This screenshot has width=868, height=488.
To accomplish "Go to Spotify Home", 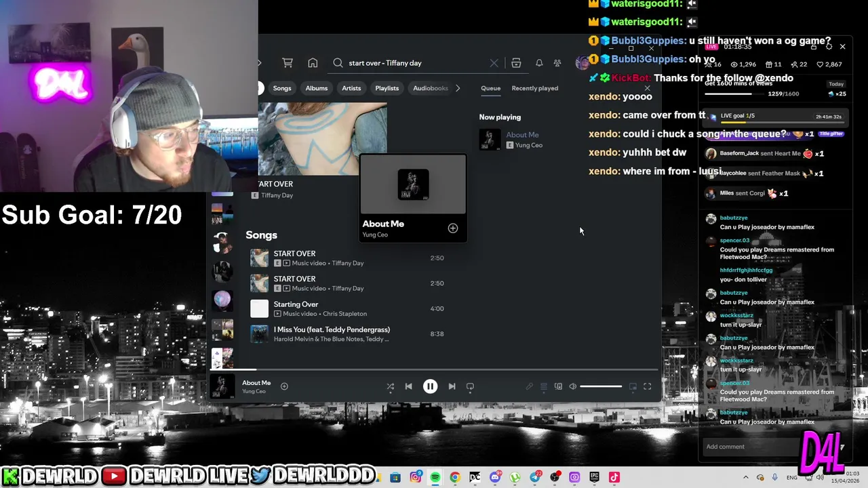I will pyautogui.click(x=313, y=63).
